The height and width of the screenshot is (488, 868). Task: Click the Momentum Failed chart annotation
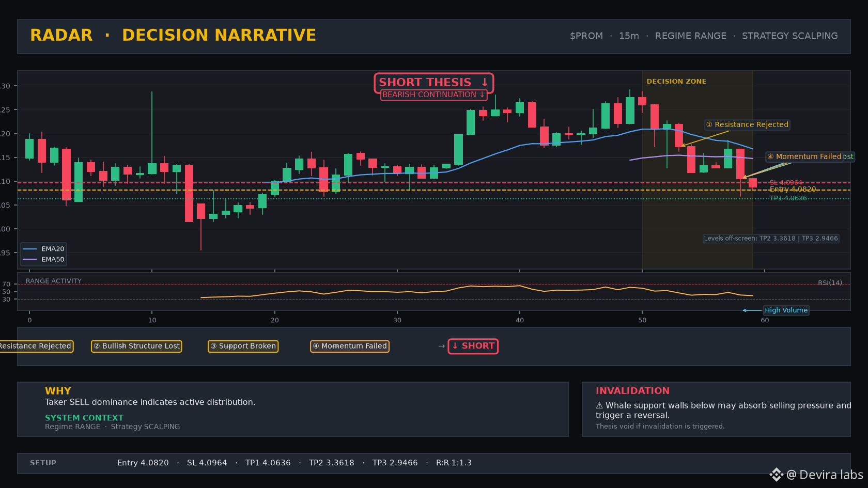click(804, 156)
